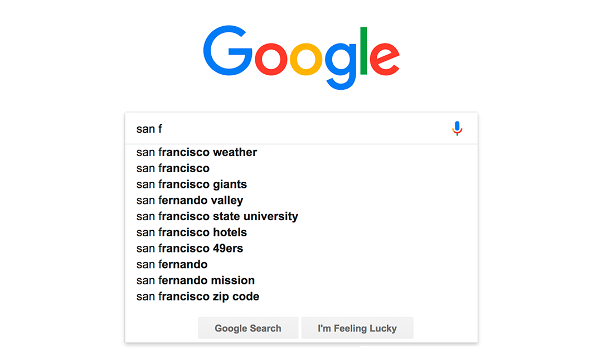Click the red letter e in logo
The image size is (602, 364).
385,58
